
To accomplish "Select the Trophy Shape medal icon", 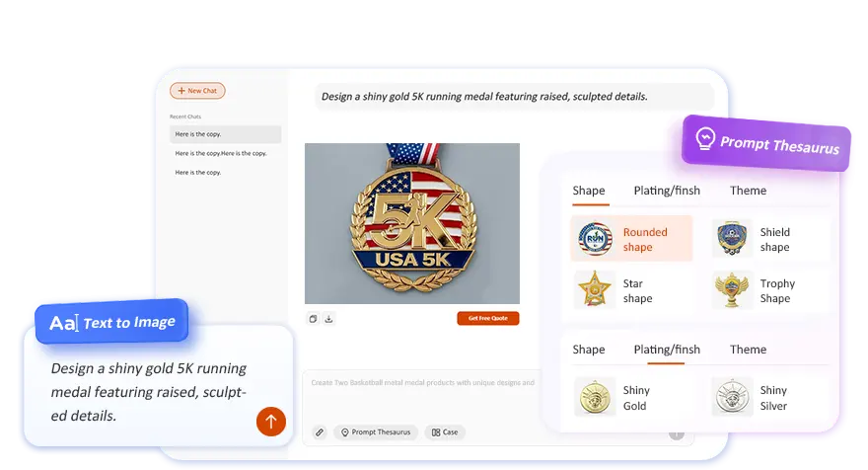I will pyautogui.click(x=732, y=290).
